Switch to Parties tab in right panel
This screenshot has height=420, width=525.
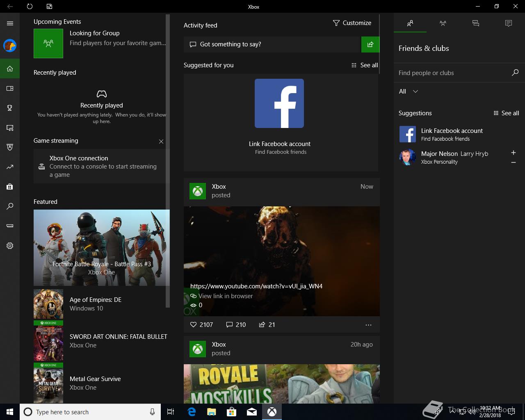[443, 23]
